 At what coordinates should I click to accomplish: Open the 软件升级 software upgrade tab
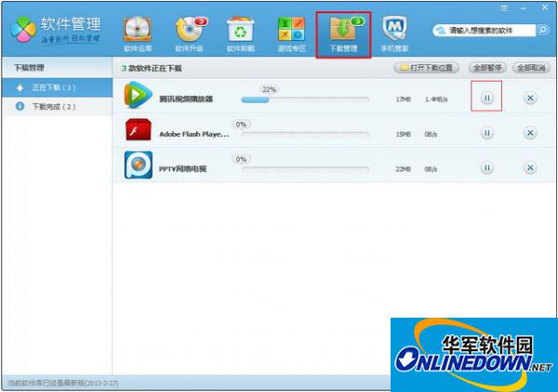(190, 34)
